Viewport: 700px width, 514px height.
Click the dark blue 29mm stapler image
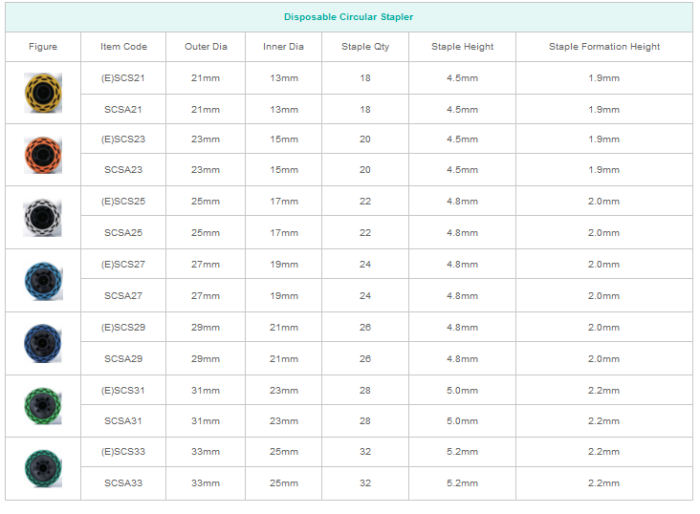click(43, 343)
